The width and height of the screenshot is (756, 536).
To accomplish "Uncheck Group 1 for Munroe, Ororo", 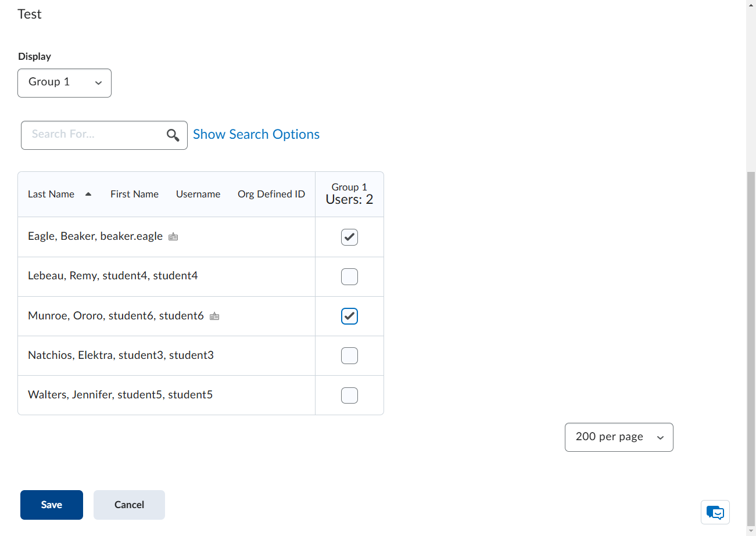I will pos(349,316).
